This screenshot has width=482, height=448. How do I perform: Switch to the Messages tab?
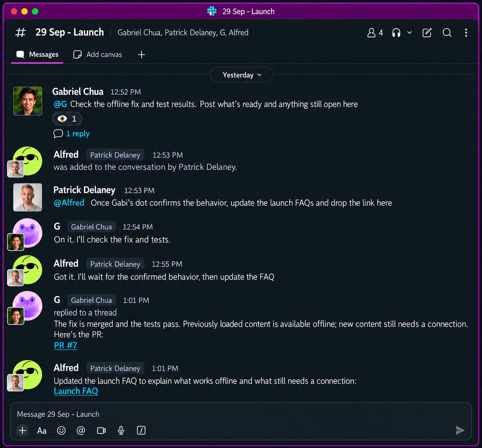37,54
